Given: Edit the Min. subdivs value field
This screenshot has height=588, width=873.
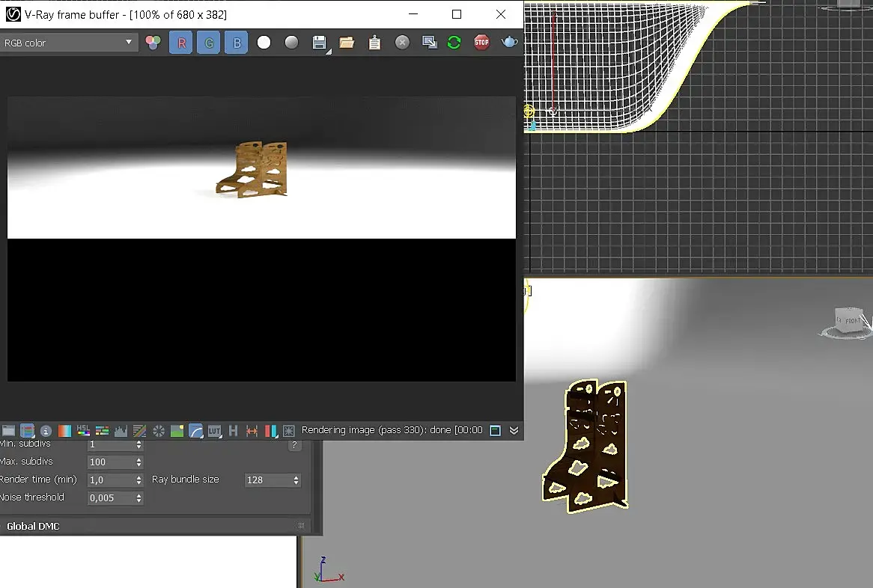Looking at the screenshot, I should 111,444.
